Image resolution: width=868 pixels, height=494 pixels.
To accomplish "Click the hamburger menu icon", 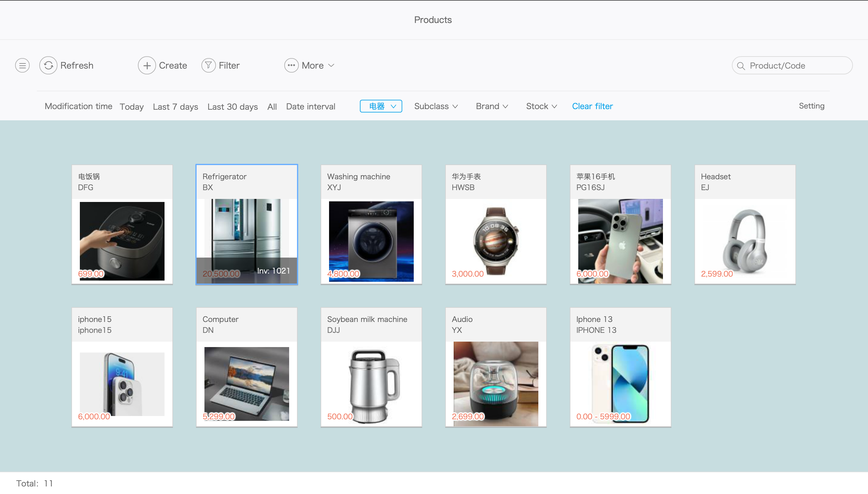I will 22,66.
